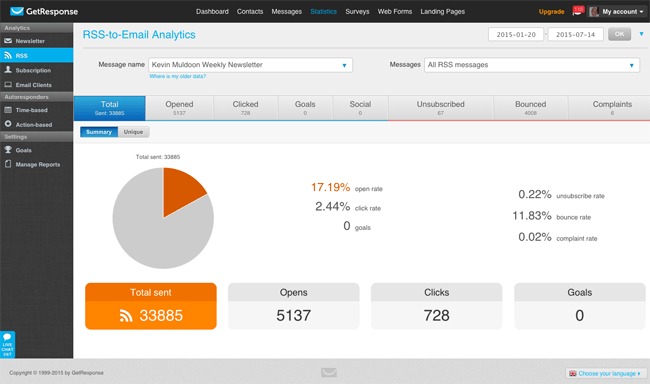Open Action-based autoresponders in sidebar
650x384 pixels.
coord(36,124)
